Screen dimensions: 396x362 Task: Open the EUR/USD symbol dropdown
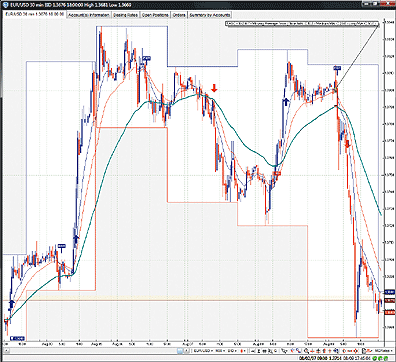point(203,351)
